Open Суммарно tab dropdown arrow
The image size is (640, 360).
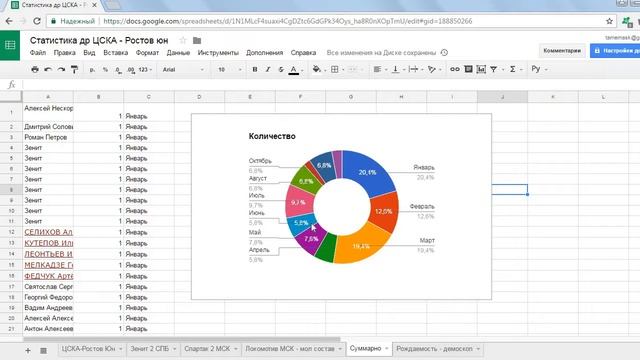coord(387,349)
